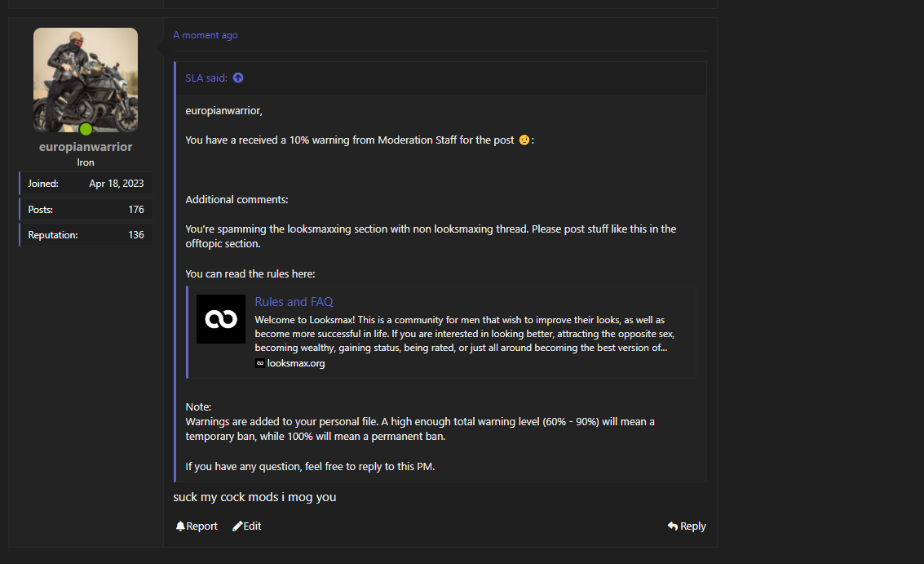
Task: Click the small looksmax.org favicon
Action: (260, 363)
